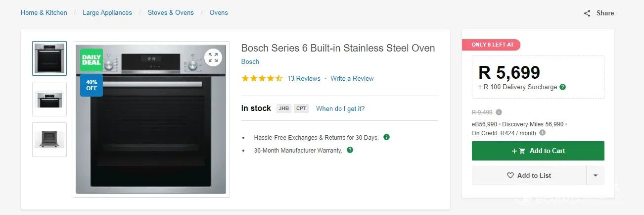The width and height of the screenshot is (644, 215).
Task: Open the 13 Reviews link
Action: (304, 78)
